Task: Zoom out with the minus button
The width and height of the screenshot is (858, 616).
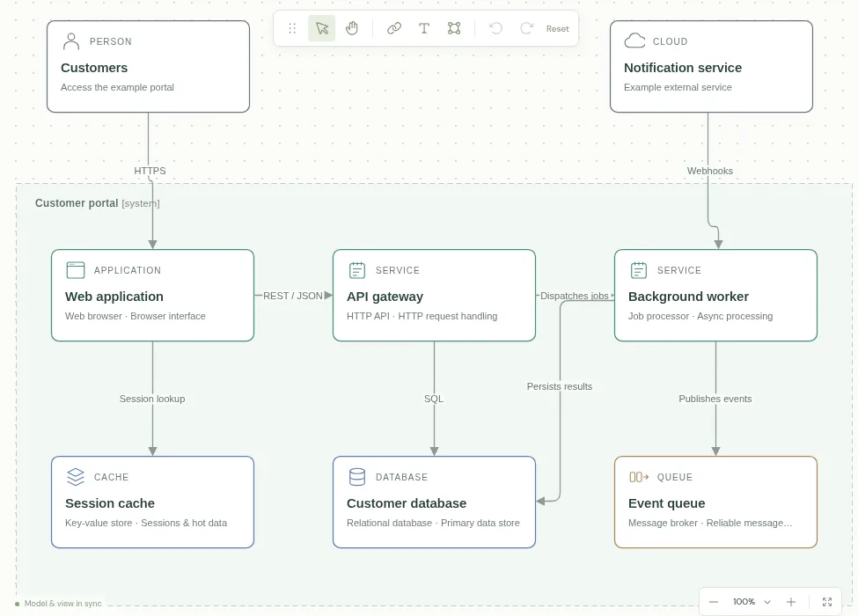Action: [x=714, y=602]
